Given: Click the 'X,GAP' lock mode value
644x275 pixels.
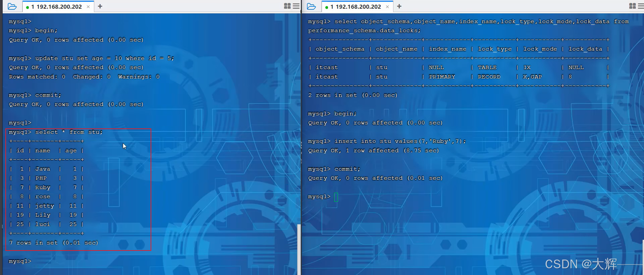Looking at the screenshot, I should click(x=532, y=77).
